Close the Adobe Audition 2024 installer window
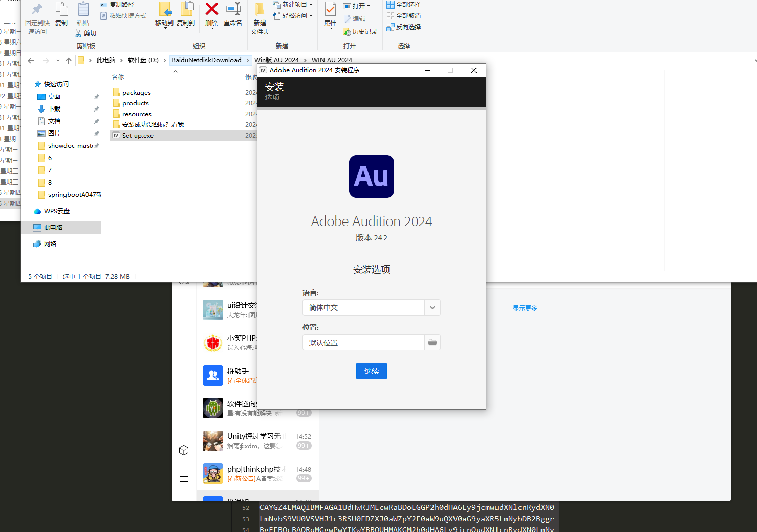The width and height of the screenshot is (757, 532). pos(474,70)
